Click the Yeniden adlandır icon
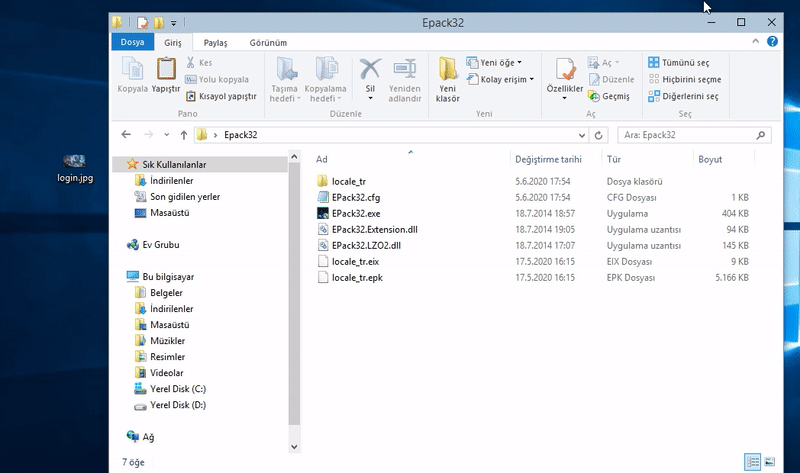The image size is (800, 473). click(x=405, y=69)
